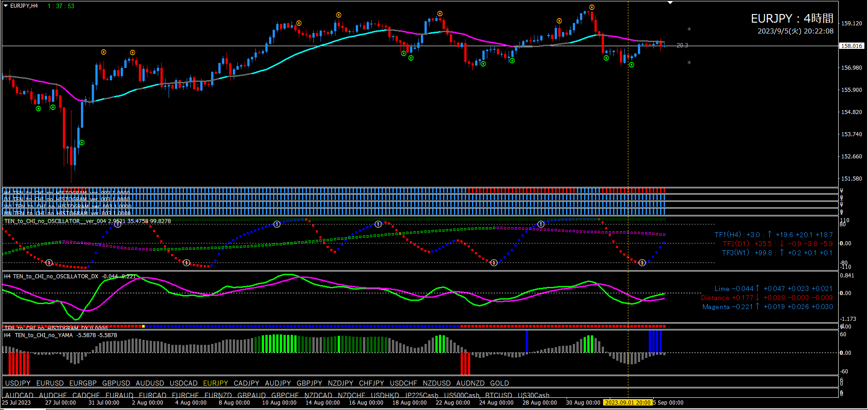Pick GBPJPY from symbol list
The image size is (868, 410).
pos(309,383)
